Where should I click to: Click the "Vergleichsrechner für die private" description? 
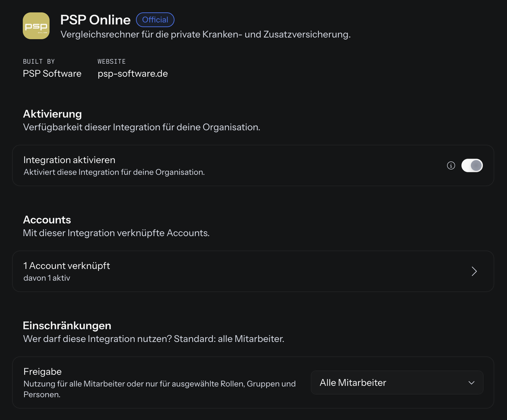(x=205, y=34)
